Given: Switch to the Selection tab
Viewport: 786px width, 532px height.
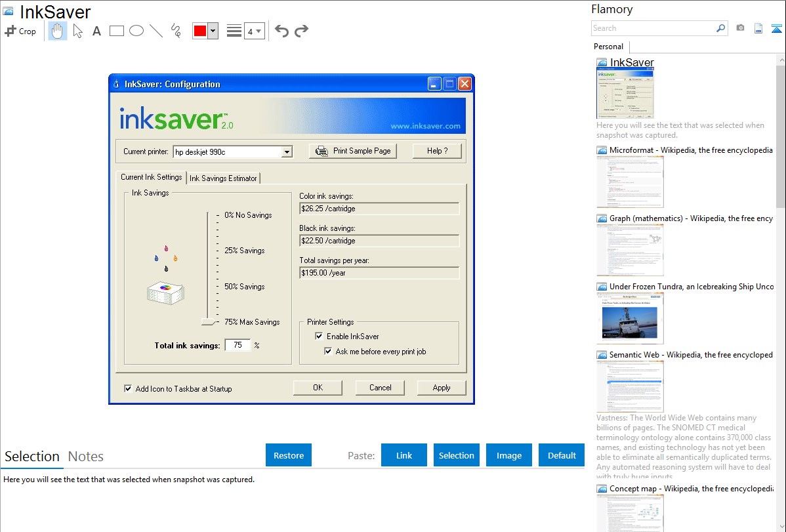Looking at the screenshot, I should tap(32, 457).
